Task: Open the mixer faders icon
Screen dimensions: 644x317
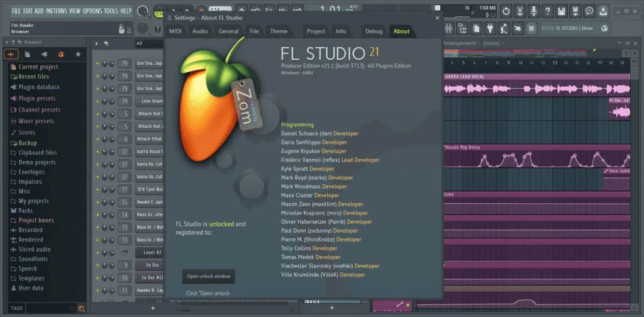Action: pos(449,28)
